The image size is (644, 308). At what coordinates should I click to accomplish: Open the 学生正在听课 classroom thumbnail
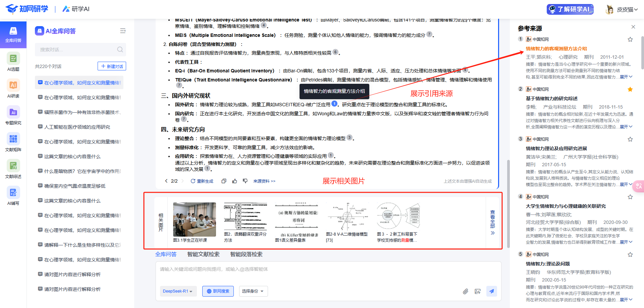[x=194, y=220]
